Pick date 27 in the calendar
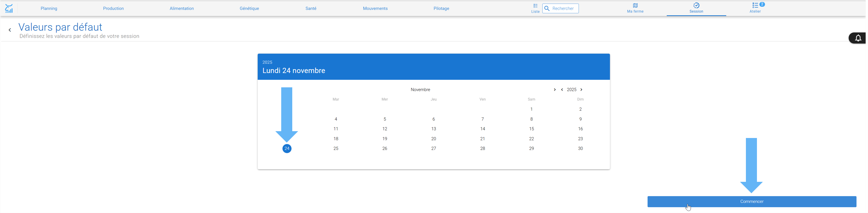The height and width of the screenshot is (213, 868). tap(434, 149)
